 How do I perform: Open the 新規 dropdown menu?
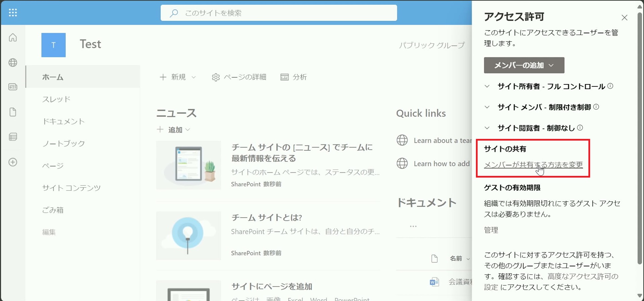pos(177,77)
